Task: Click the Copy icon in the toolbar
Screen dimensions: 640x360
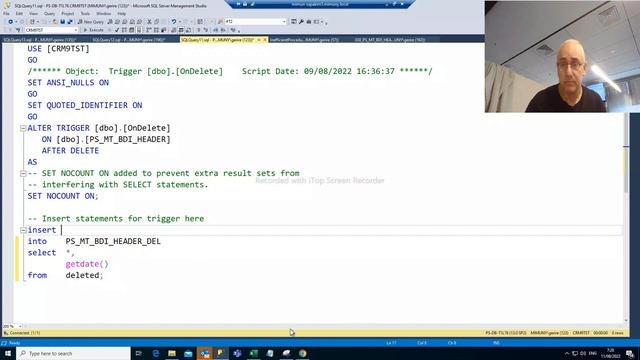Action: (x=157, y=22)
